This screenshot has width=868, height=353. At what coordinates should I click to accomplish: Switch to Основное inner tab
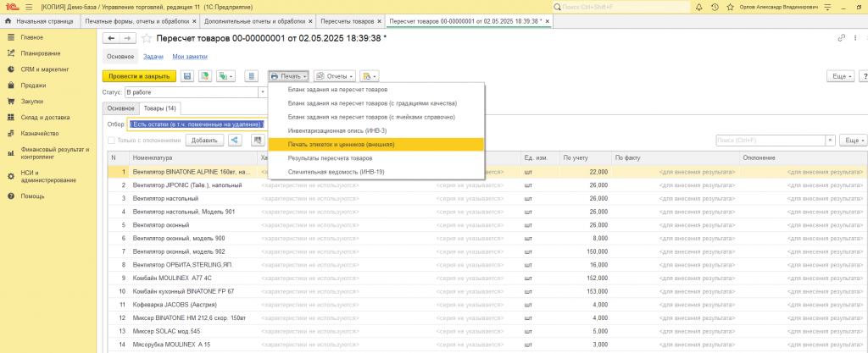click(x=120, y=108)
